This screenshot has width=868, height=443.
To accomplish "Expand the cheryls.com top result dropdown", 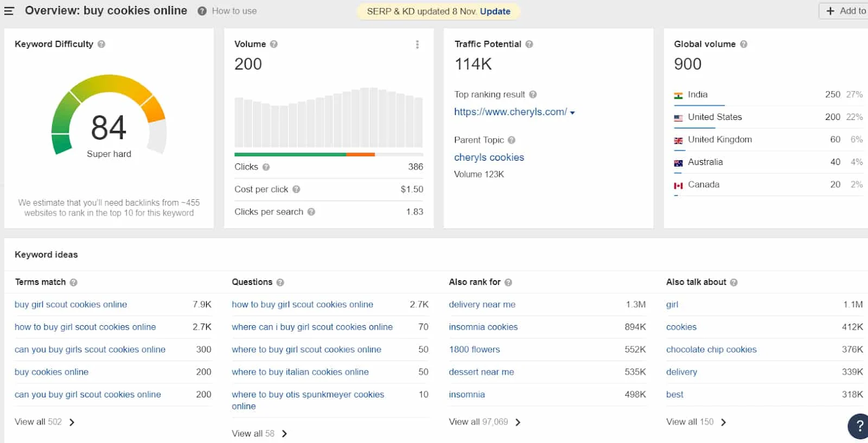I will click(572, 113).
